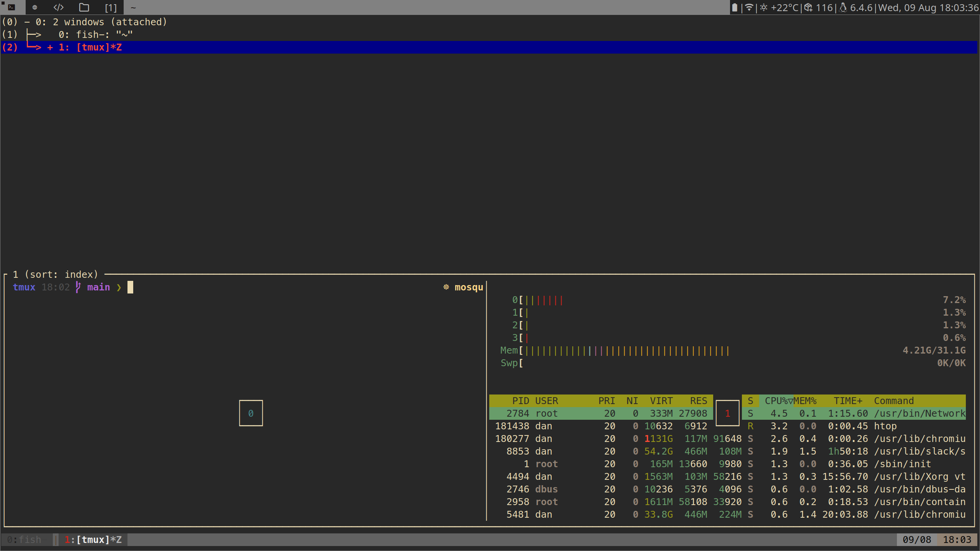This screenshot has width=980, height=551.
Task: Collapse the session 0 tree root
Action: [x=27, y=22]
